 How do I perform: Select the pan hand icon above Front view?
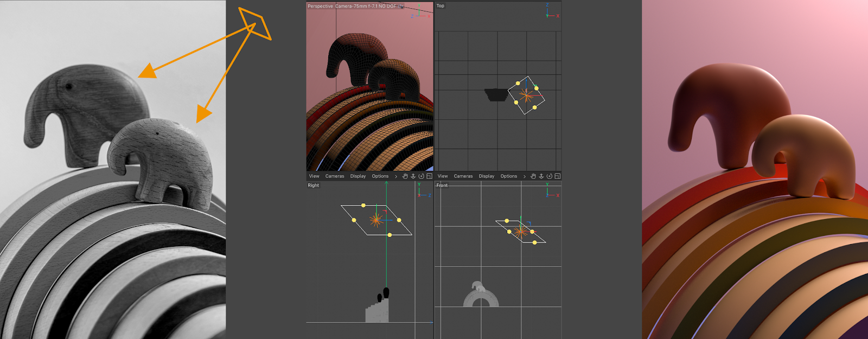533,176
